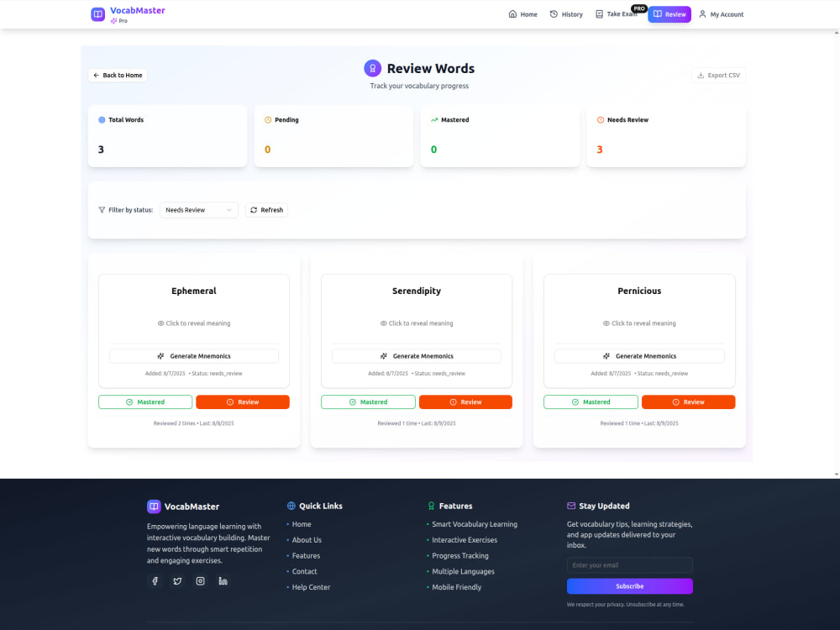Click Smart Vocabulary Learning in footer

click(475, 524)
